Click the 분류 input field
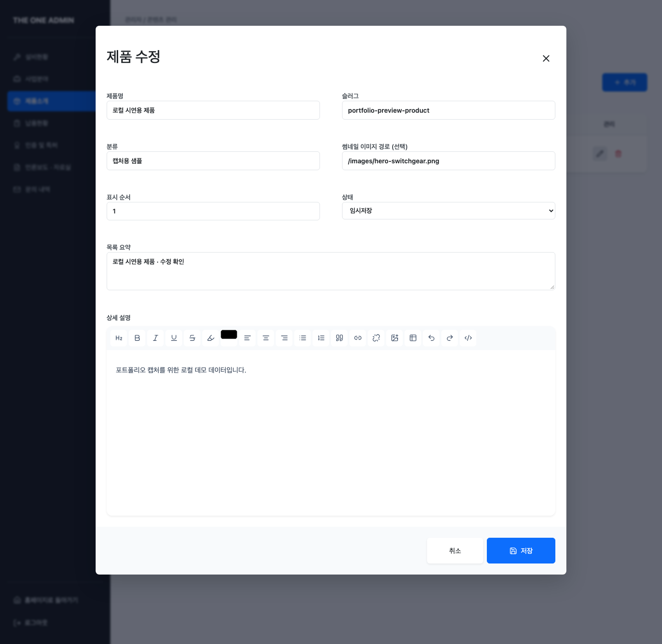This screenshot has height=644, width=662. point(213,161)
